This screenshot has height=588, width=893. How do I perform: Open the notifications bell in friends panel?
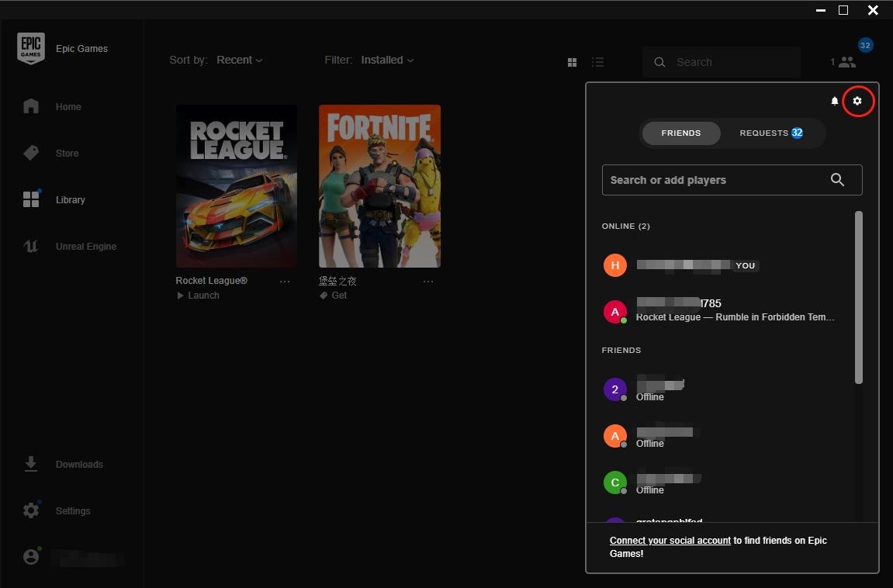coord(834,101)
